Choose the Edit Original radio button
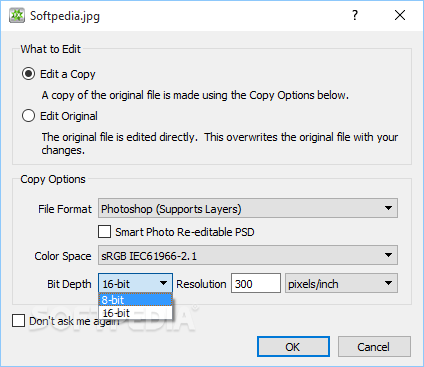424x367 pixels. [x=28, y=116]
